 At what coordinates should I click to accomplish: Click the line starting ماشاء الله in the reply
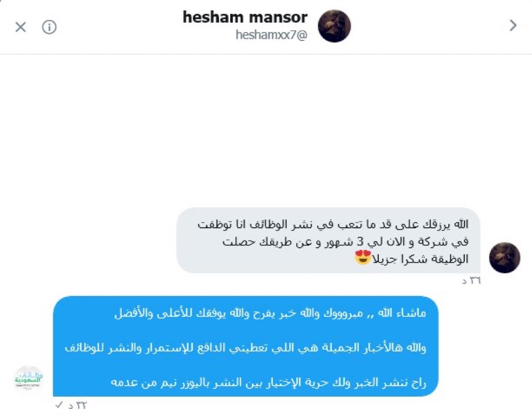(x=270, y=313)
